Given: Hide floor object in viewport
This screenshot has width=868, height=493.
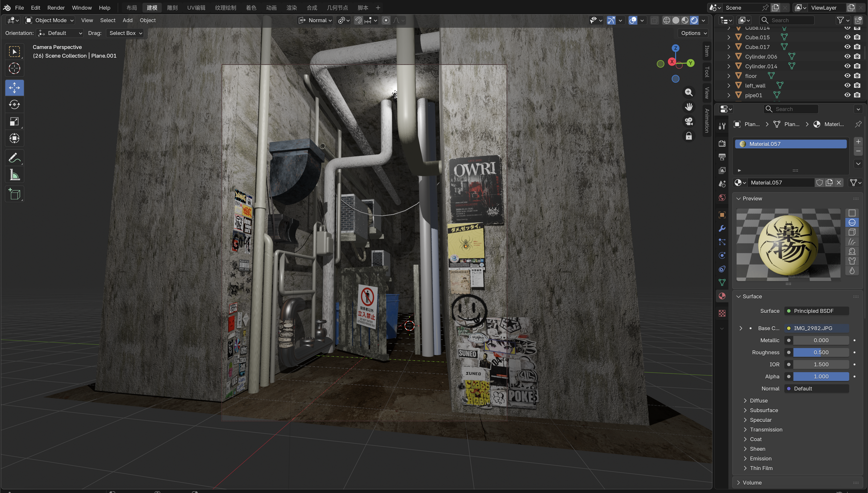Looking at the screenshot, I should (x=847, y=75).
